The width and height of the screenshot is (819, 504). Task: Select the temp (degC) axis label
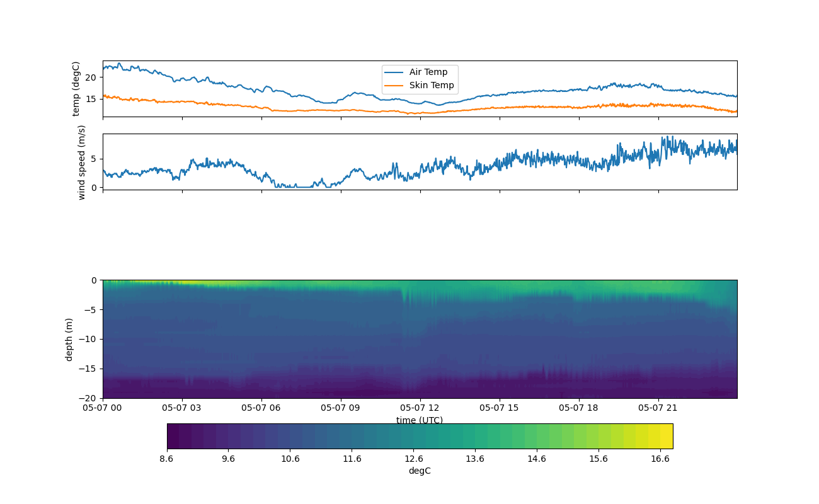[x=76, y=89]
